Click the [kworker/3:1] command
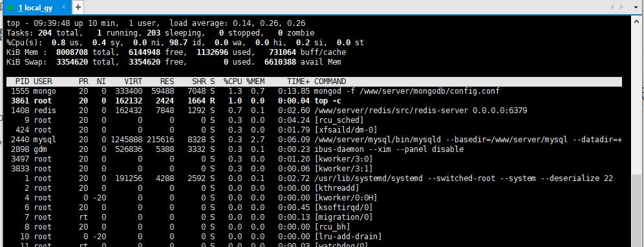The height and width of the screenshot is (247, 644). pos(343,169)
